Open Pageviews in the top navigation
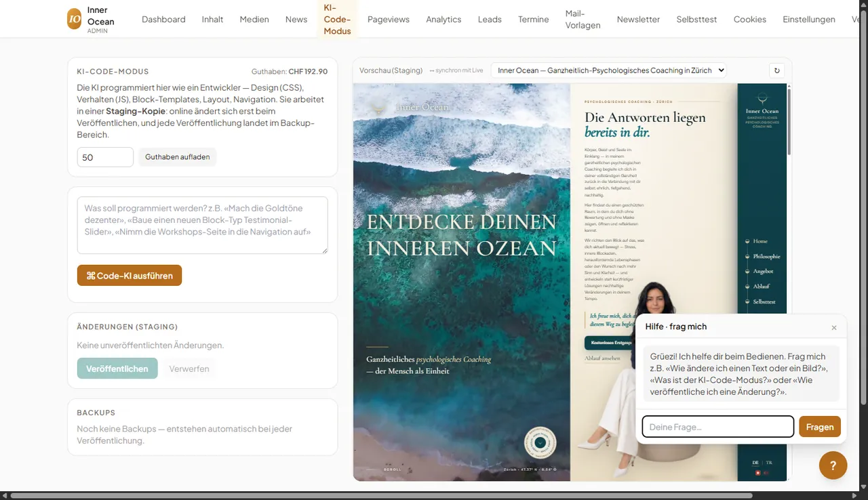 (x=389, y=19)
